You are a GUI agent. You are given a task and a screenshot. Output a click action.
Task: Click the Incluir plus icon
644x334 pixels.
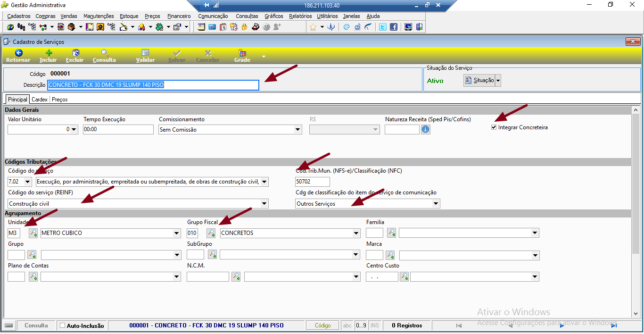click(x=49, y=53)
